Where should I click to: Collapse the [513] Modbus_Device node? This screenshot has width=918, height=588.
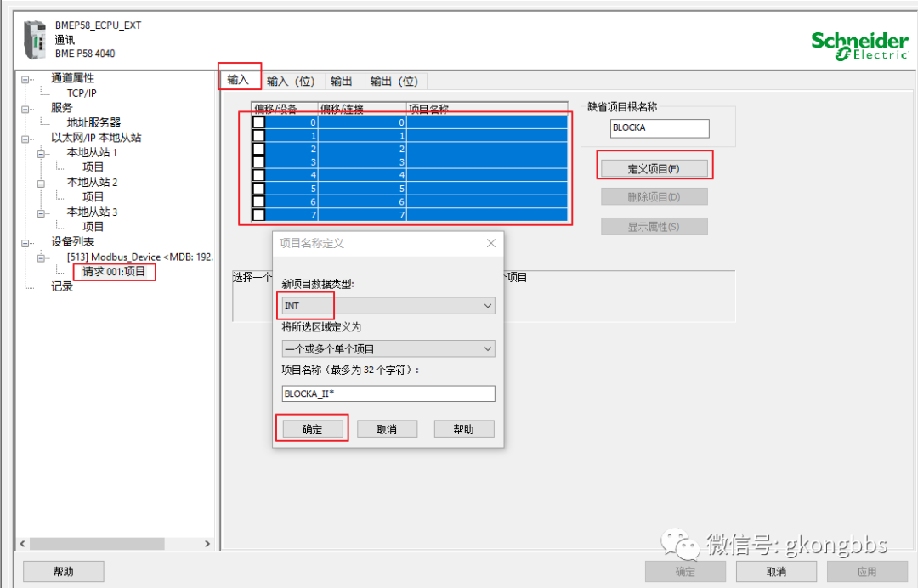pyautogui.click(x=41, y=257)
